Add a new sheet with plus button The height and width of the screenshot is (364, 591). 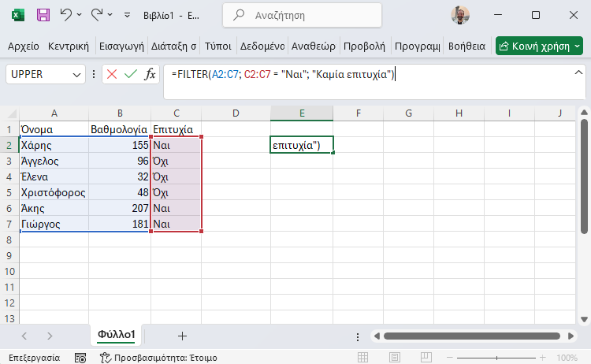coord(182,336)
